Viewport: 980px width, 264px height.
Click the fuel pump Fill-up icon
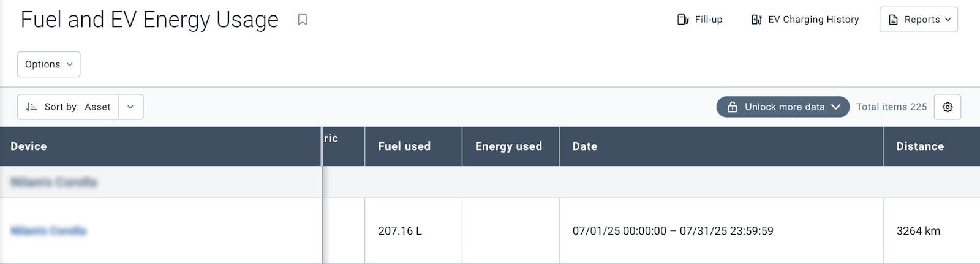point(683,20)
